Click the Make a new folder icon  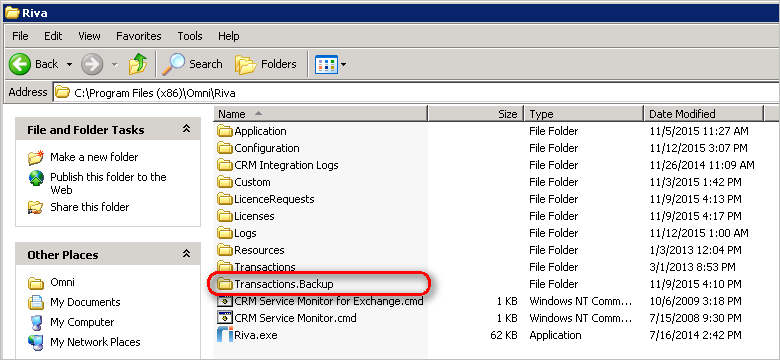pyautogui.click(x=36, y=157)
